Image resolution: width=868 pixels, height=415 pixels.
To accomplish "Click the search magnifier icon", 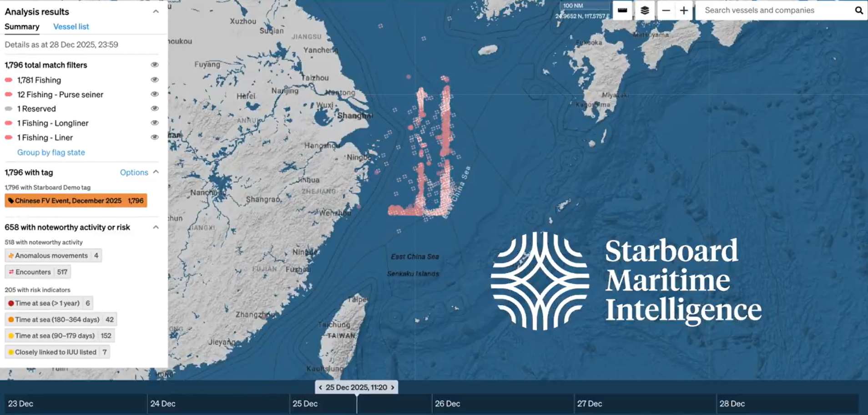I will click(x=858, y=10).
